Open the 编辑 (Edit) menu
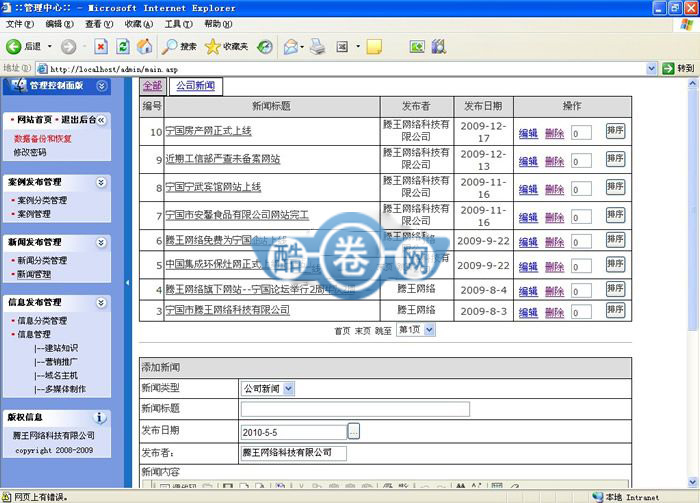This screenshot has height=503, width=700. point(59,24)
